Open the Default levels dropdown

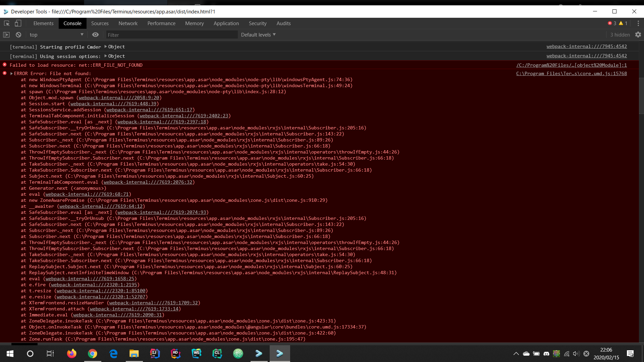[258, 35]
